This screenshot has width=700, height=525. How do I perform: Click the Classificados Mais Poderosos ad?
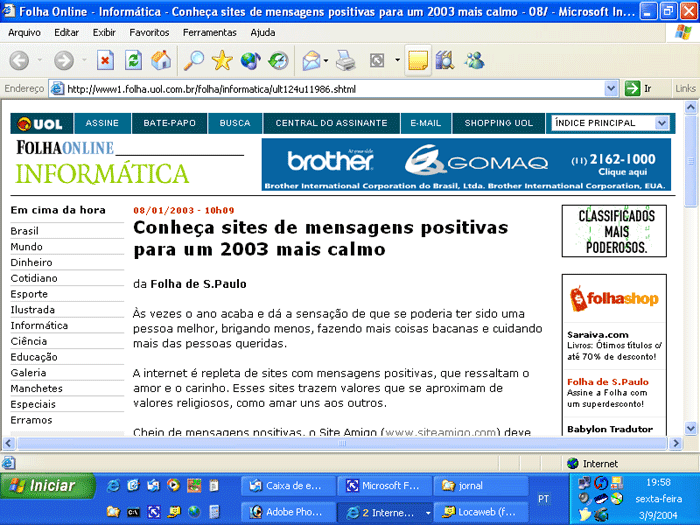pos(614,231)
